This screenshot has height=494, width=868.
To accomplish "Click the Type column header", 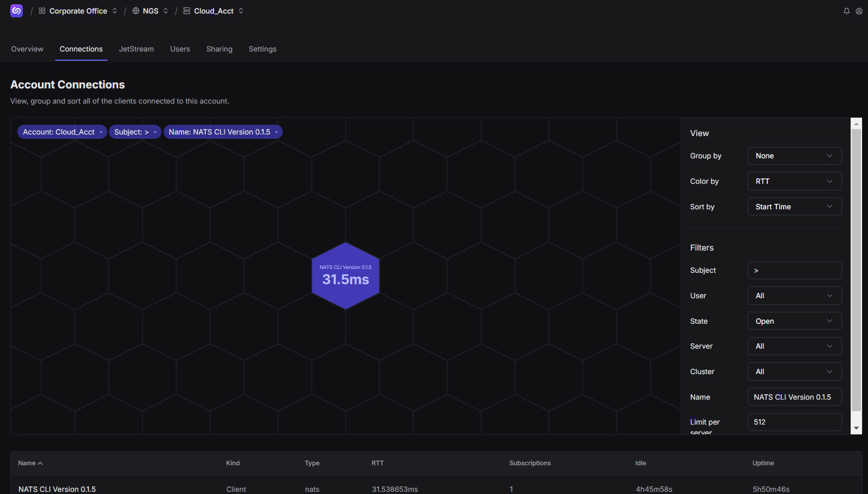I will (x=312, y=463).
